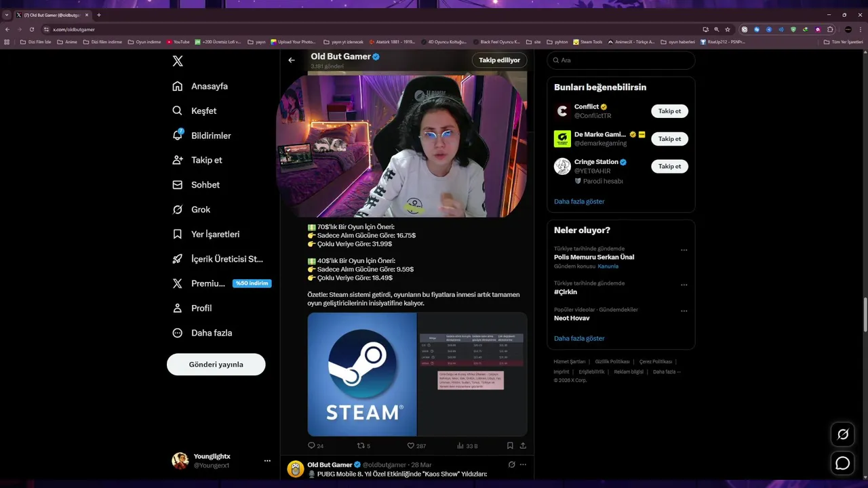Image resolution: width=868 pixels, height=488 pixels.
Task: Like the Steam pricing post
Action: [416, 446]
